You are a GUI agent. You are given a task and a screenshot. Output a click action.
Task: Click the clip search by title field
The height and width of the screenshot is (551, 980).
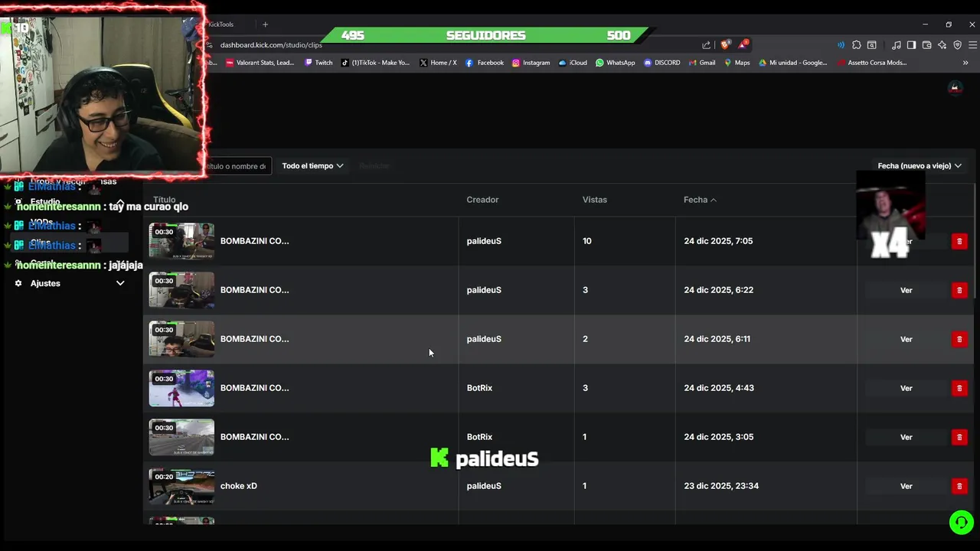238,166
